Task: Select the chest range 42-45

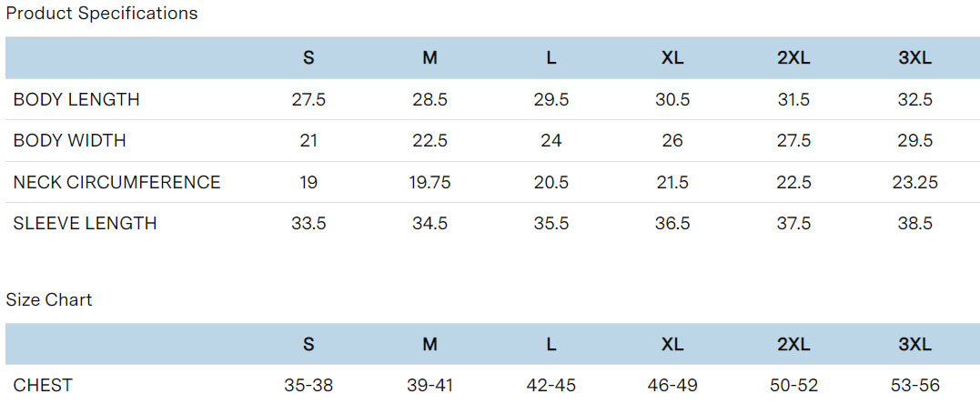Action: (x=551, y=385)
